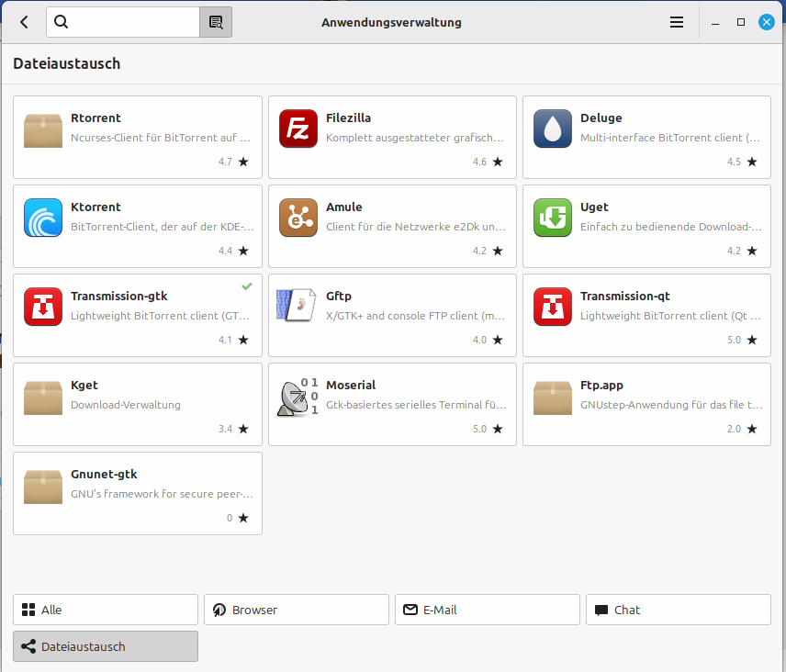The image size is (786, 672).
Task: Switch to the Browser category
Action: (297, 610)
